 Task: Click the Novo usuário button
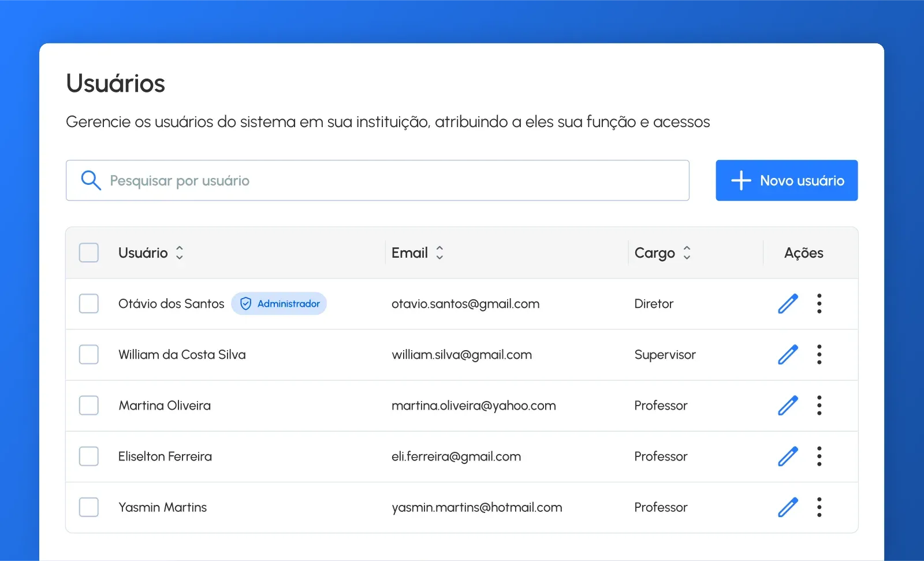[787, 180]
